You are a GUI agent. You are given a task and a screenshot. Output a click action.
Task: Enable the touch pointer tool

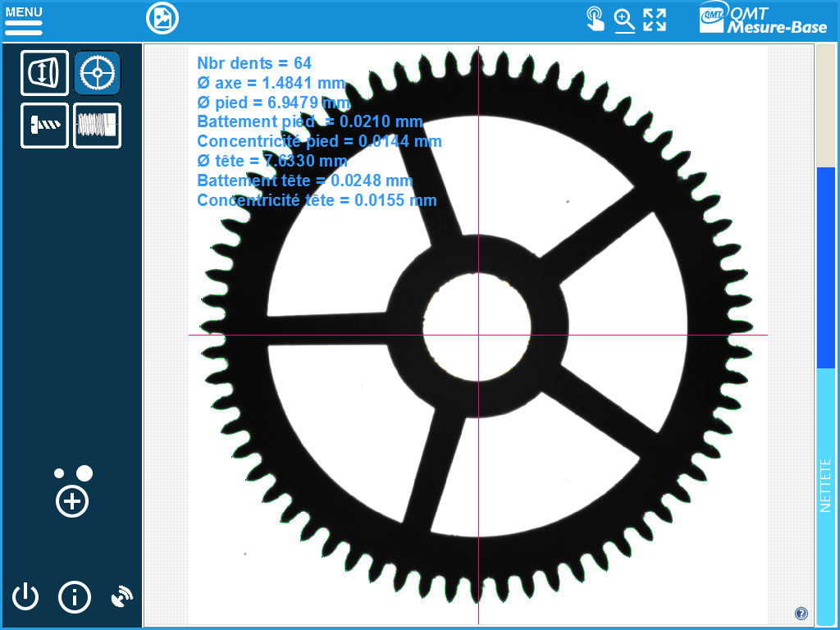595,19
